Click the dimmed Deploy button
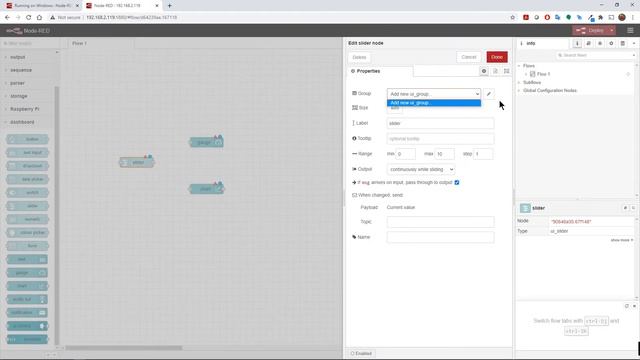Image resolution: width=640 pixels, height=360 pixels. pos(590,31)
